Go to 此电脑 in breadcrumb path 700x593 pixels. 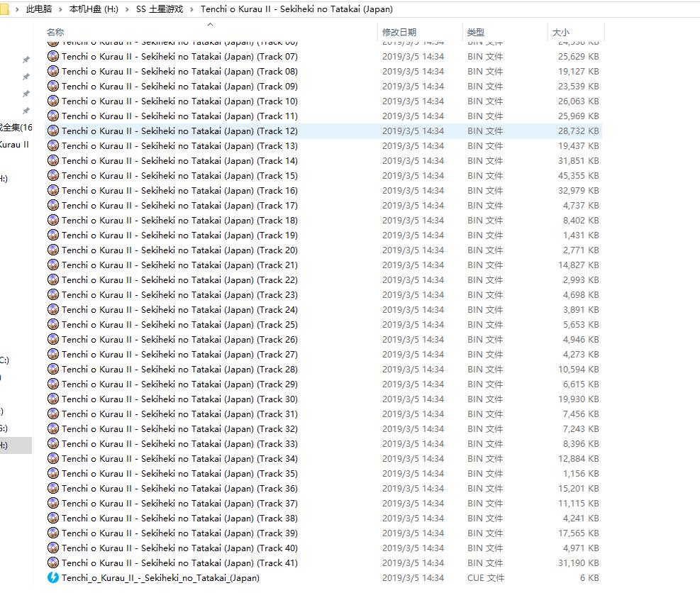39,9
